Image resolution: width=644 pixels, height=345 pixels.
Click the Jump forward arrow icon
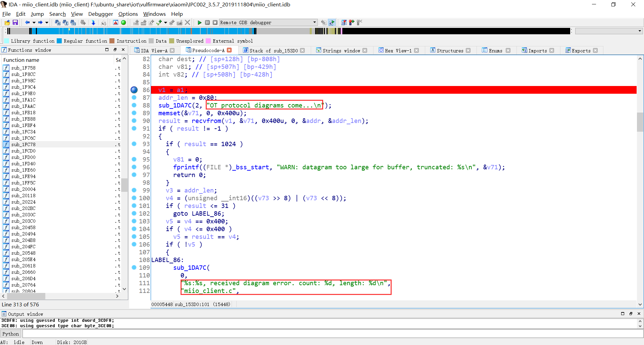(x=40, y=23)
